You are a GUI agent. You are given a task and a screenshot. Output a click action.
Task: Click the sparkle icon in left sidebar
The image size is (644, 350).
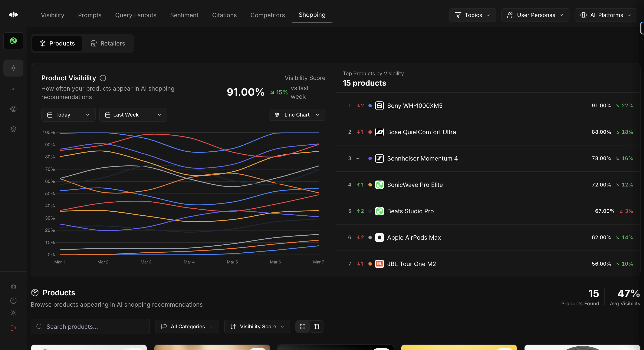(x=13, y=68)
